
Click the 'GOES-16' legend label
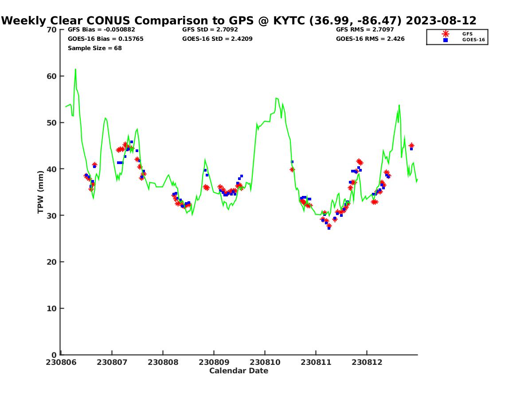(473, 40)
